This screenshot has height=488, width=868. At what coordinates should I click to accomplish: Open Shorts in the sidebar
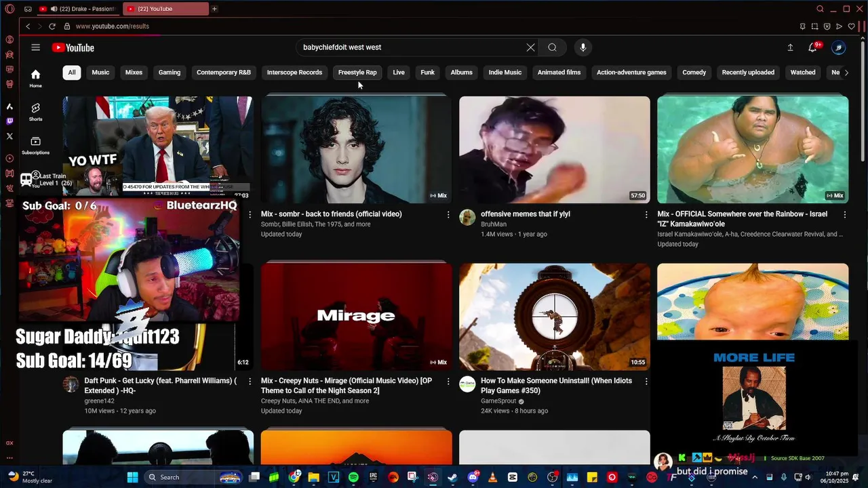[x=36, y=112]
